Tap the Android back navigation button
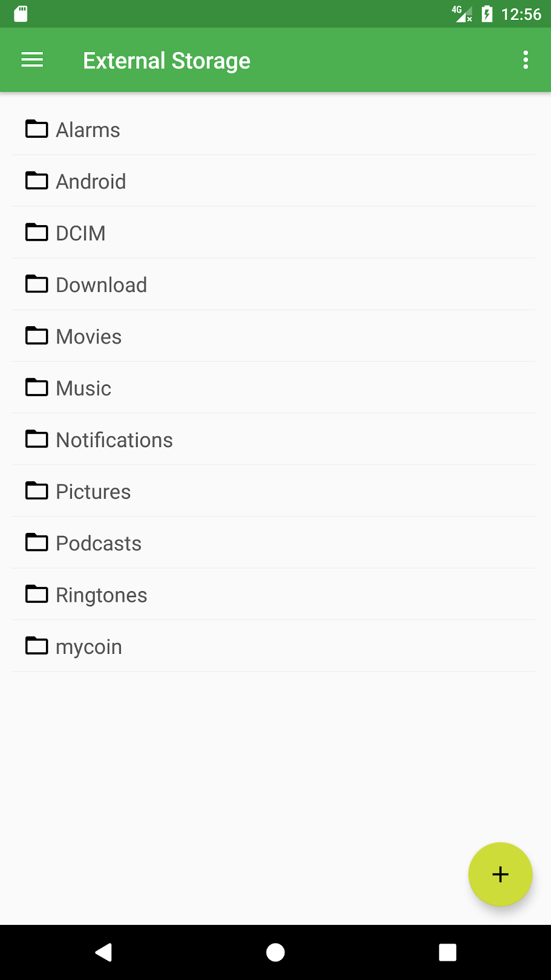551x980 pixels. (104, 952)
